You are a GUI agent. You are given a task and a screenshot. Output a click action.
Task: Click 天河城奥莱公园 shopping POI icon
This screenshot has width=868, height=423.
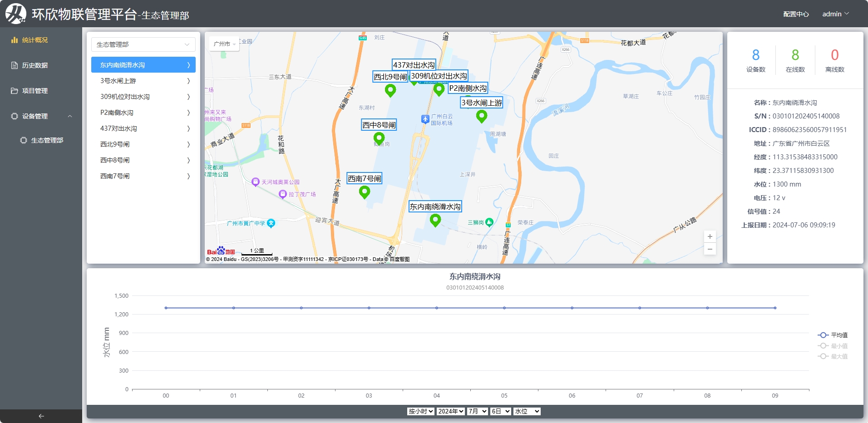click(x=255, y=182)
